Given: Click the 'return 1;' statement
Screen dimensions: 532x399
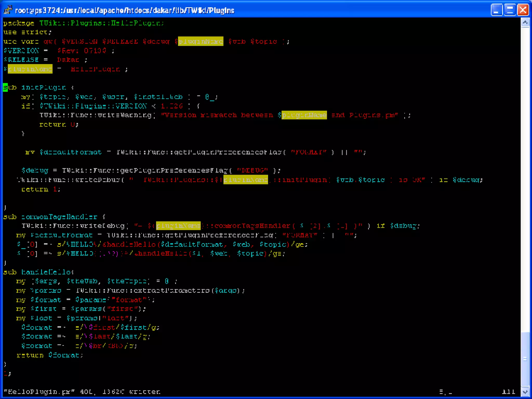Looking at the screenshot, I should click(41, 189).
